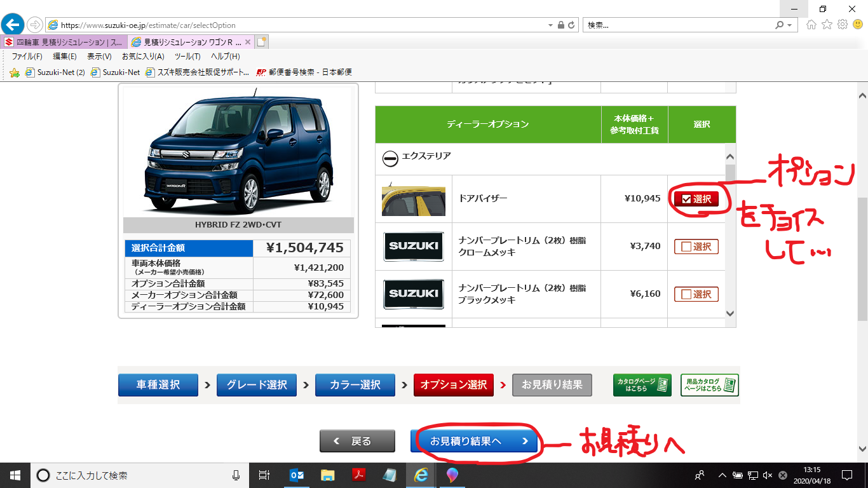This screenshot has height=488, width=868.
Task: Open the ファイル(F) menu
Action: point(27,57)
